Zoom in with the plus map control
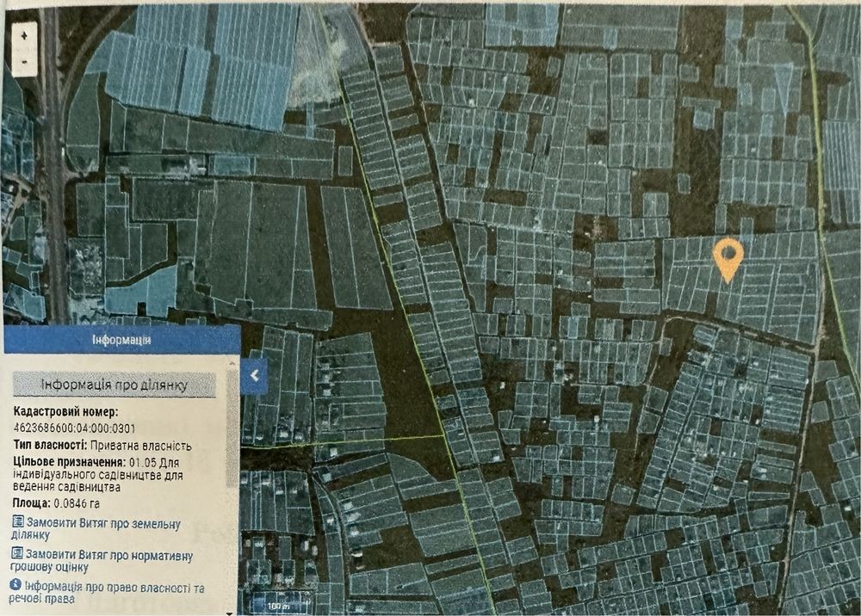Screen dimensions: 861x616 tap(24, 36)
